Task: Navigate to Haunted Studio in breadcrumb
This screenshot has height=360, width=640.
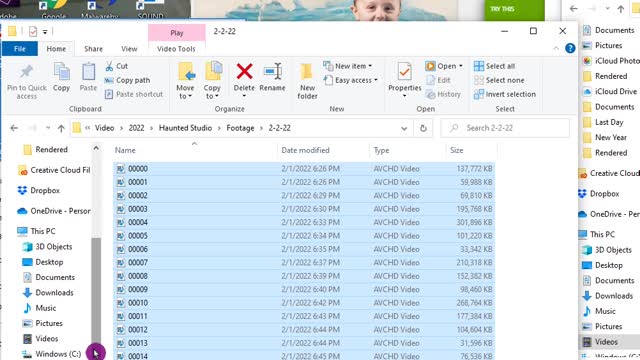Action: click(185, 128)
